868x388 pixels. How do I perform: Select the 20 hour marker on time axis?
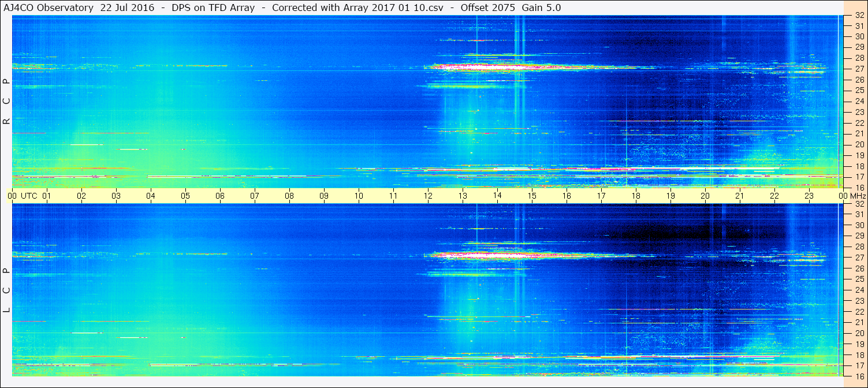point(705,196)
